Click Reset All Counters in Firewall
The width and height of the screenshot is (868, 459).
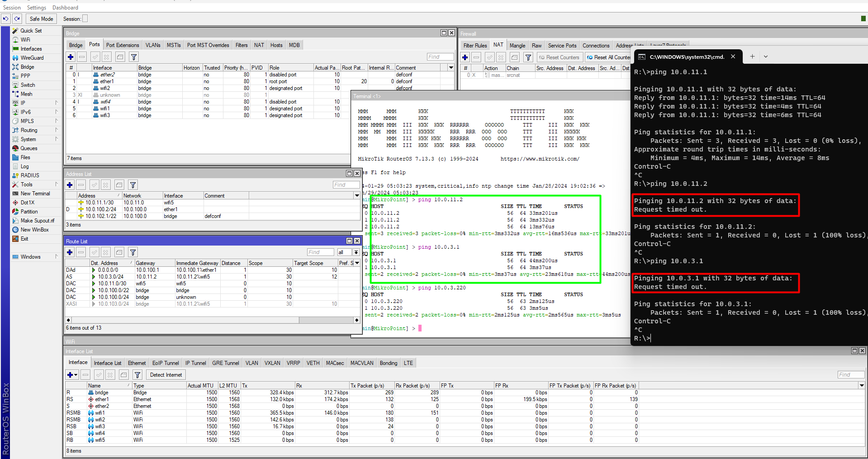[x=609, y=57]
